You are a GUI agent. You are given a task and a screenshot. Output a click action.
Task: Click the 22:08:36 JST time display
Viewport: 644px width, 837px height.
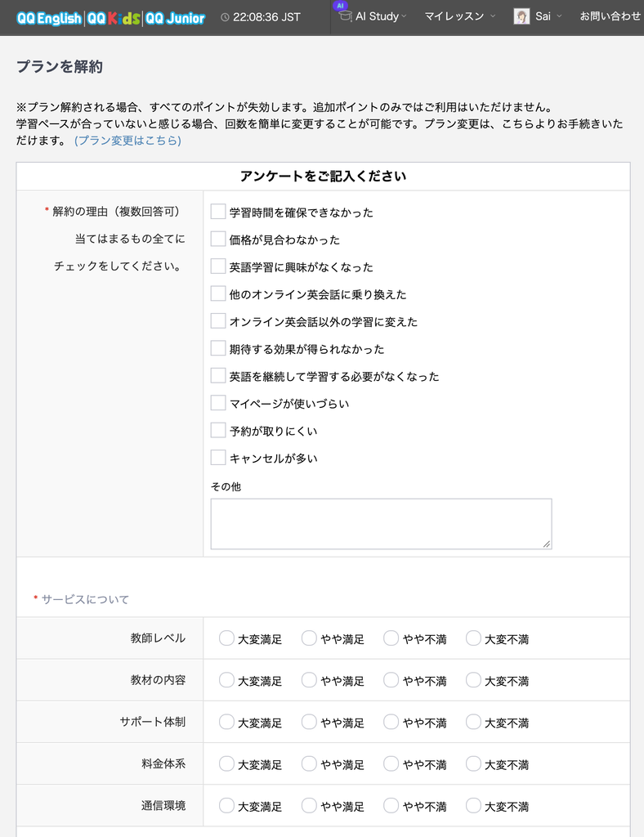[x=266, y=17]
